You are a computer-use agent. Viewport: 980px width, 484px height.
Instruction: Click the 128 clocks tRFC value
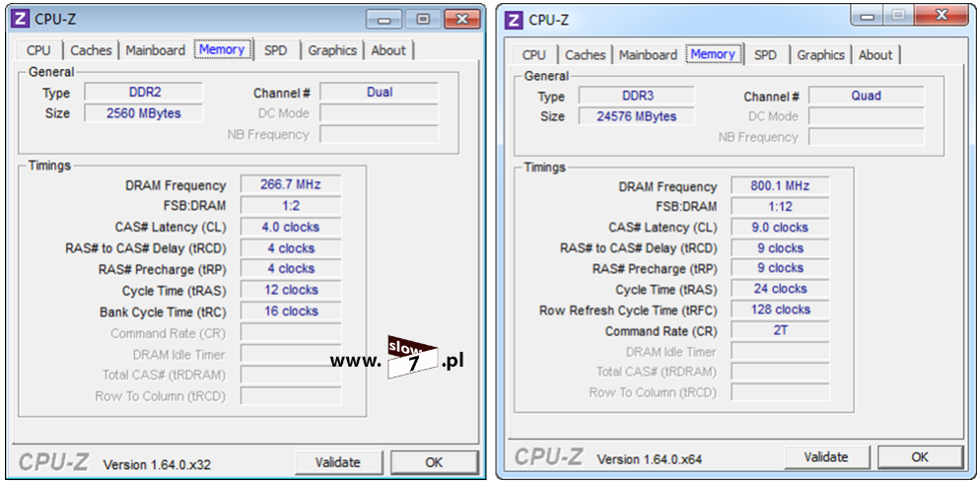780,310
